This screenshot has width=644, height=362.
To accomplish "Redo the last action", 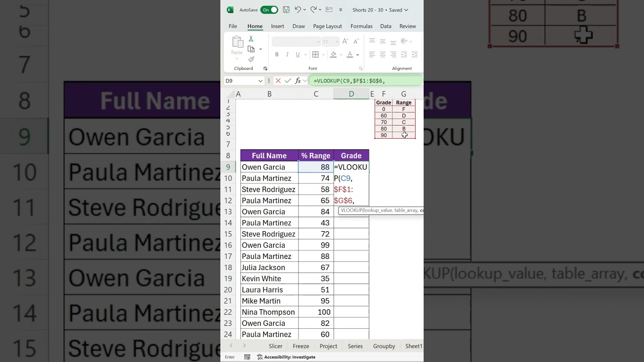I will tap(313, 10).
